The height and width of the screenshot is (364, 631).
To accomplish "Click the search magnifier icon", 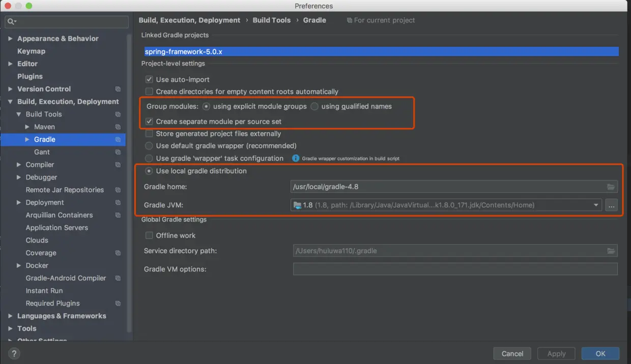I will tap(11, 22).
